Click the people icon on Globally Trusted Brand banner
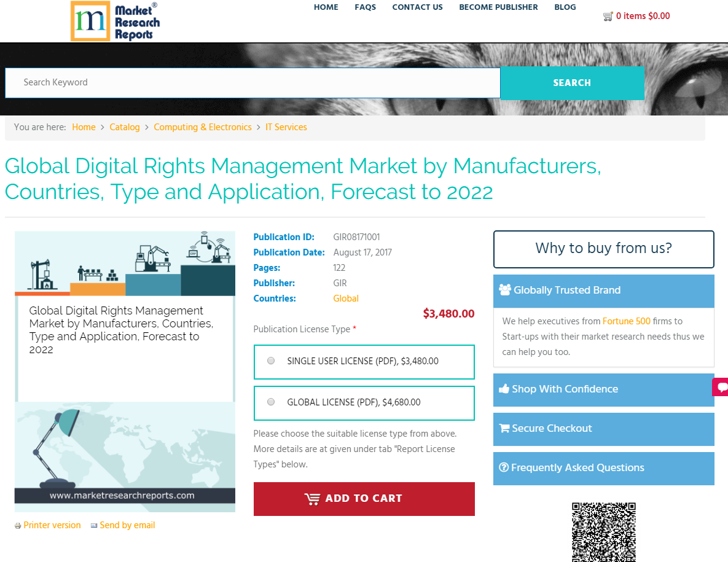728x562 pixels. [x=506, y=290]
